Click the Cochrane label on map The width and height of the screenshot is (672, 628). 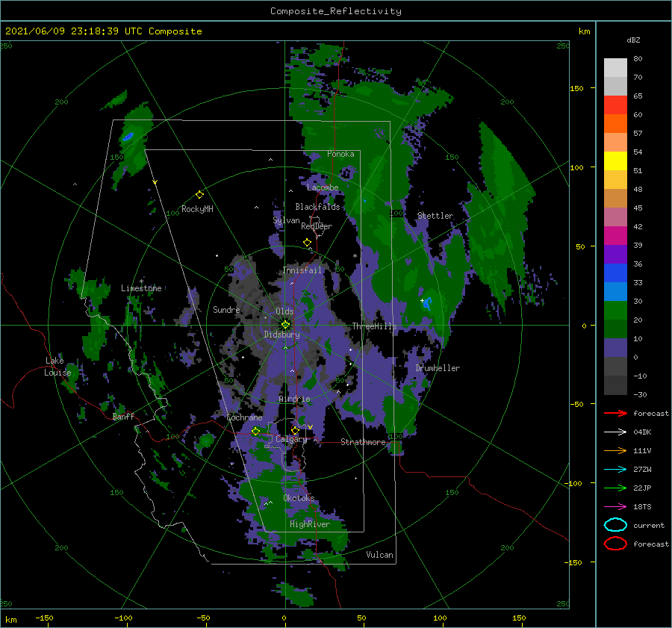[244, 417]
